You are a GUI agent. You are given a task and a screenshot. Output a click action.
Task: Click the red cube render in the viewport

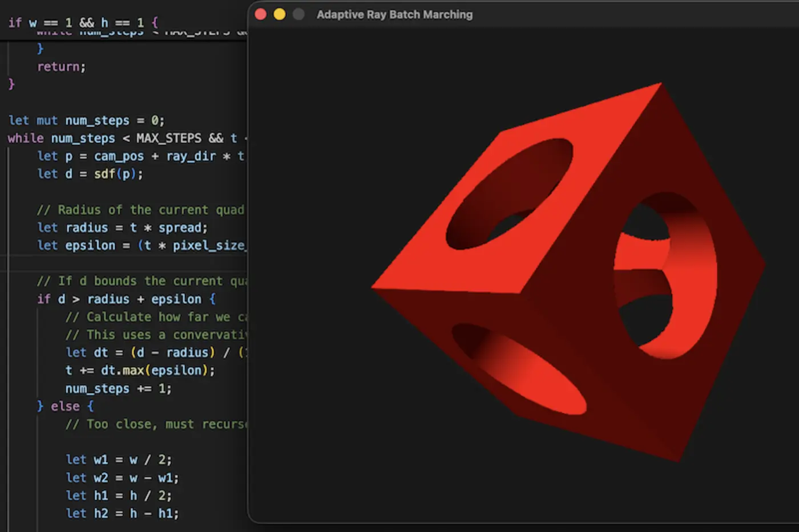565,274
